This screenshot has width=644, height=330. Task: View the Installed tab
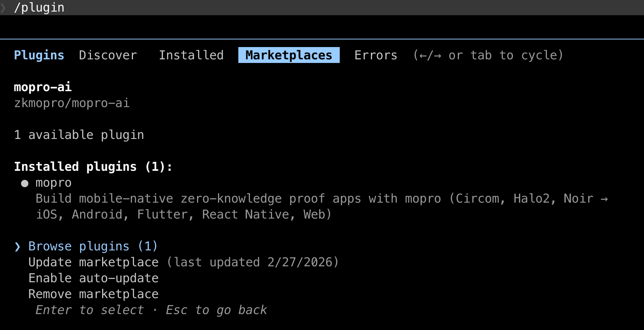point(191,55)
